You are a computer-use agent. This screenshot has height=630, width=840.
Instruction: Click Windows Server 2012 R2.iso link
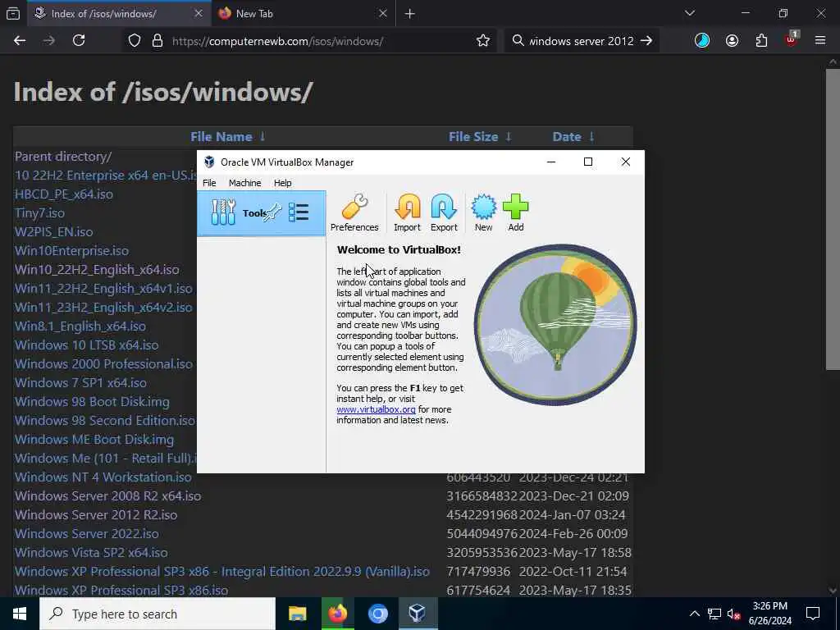click(95, 515)
